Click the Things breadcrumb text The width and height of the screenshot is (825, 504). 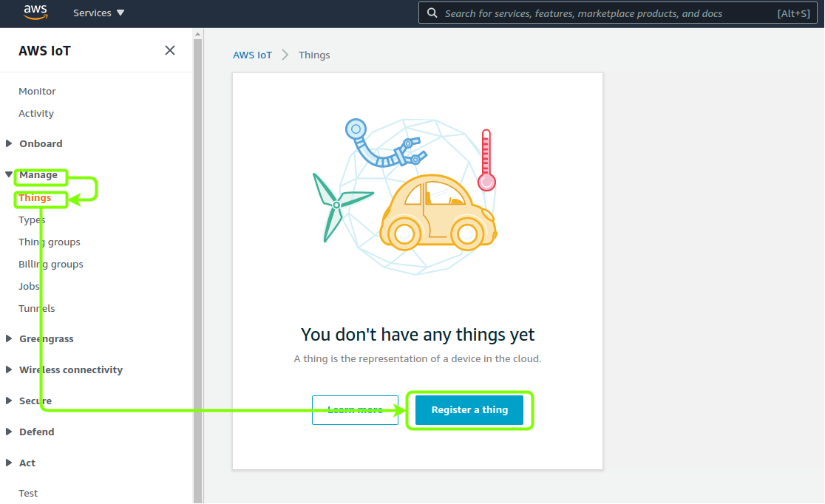[x=314, y=55]
